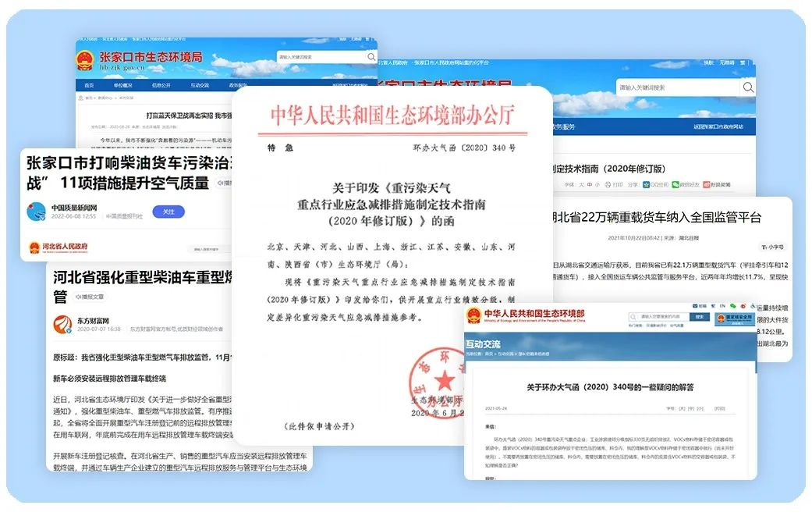Click the timestamp 2022-06-08 12:55
The image size is (812, 516).
tap(73, 216)
